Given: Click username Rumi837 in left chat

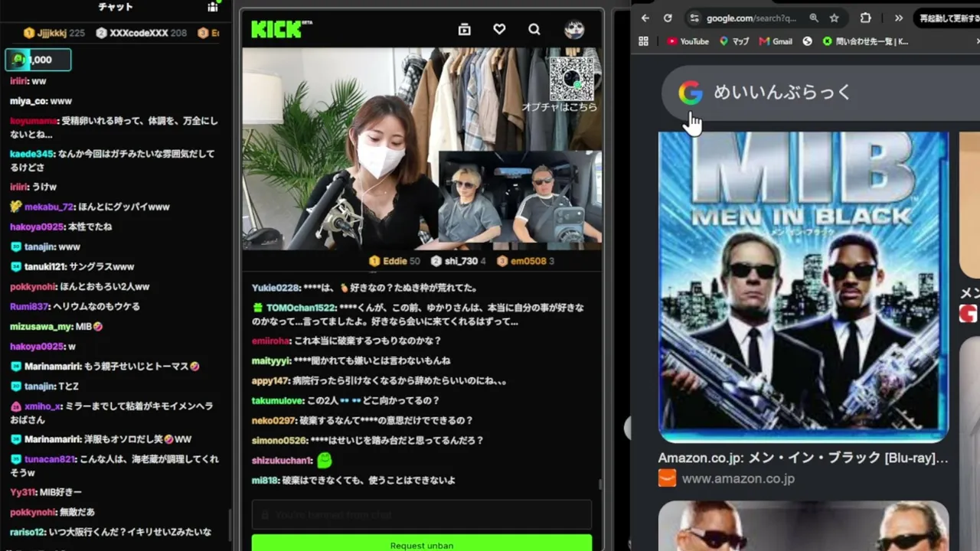Looking at the screenshot, I should pos(30,306).
